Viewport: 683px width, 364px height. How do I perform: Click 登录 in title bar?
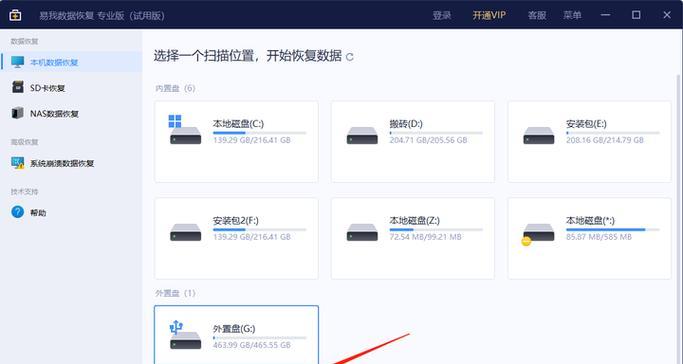[442, 15]
